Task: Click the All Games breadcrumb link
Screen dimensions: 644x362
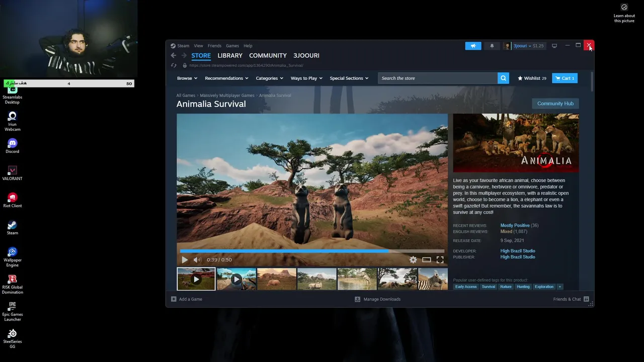Action: [186, 96]
